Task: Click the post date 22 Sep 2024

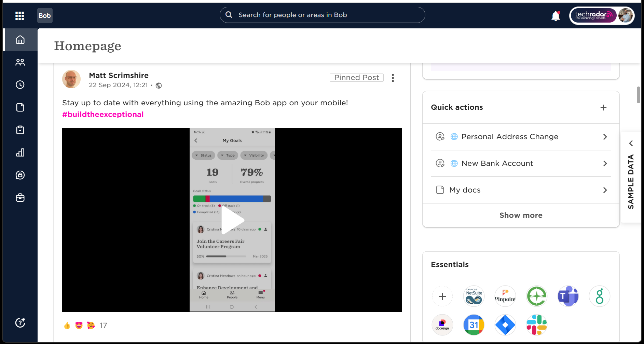Action: pyautogui.click(x=118, y=85)
